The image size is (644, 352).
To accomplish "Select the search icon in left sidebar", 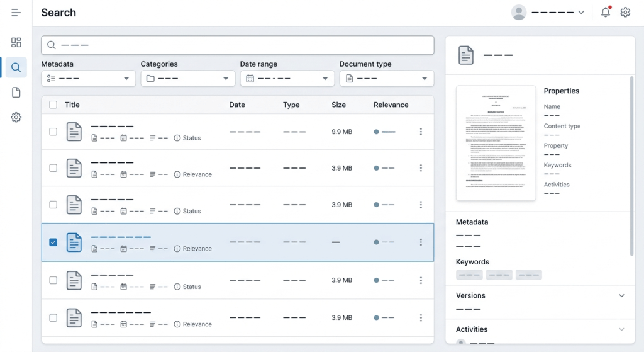I will [x=16, y=67].
